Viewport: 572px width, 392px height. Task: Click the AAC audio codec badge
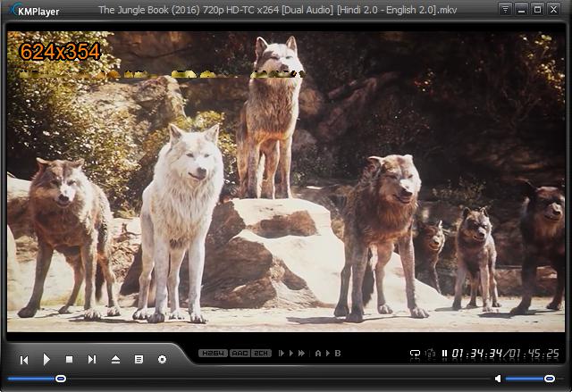[x=240, y=353]
